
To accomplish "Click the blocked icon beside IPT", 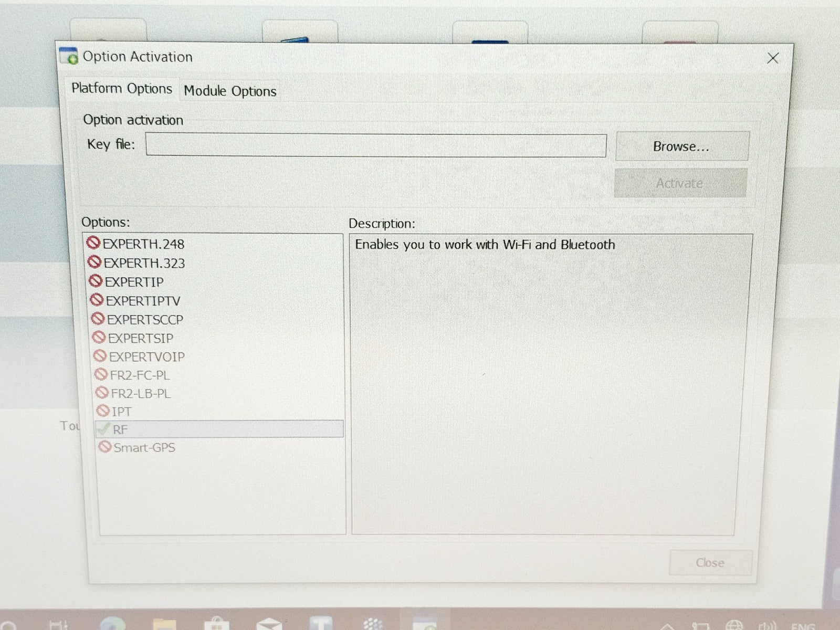I will (x=103, y=411).
